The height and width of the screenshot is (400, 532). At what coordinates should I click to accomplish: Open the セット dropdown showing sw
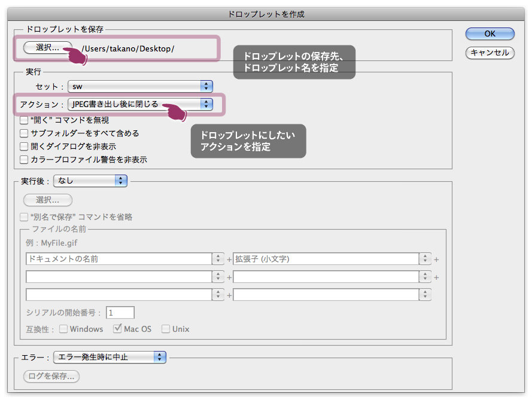(140, 87)
